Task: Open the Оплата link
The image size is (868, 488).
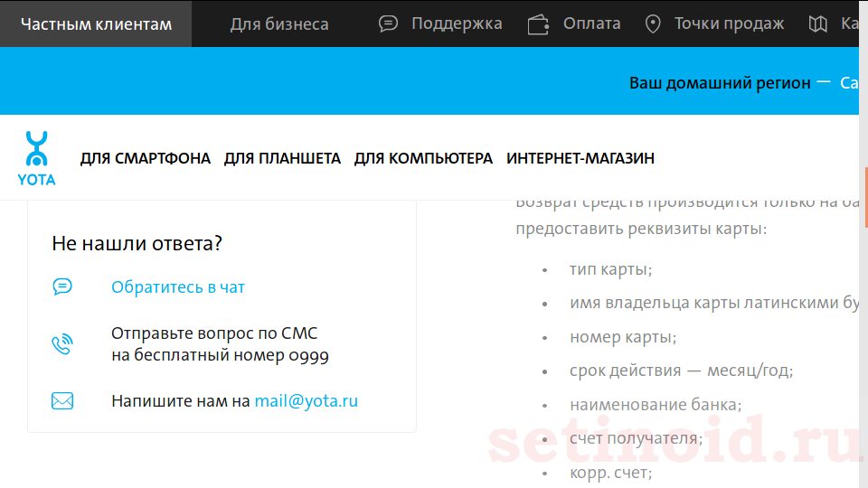Action: click(x=591, y=23)
